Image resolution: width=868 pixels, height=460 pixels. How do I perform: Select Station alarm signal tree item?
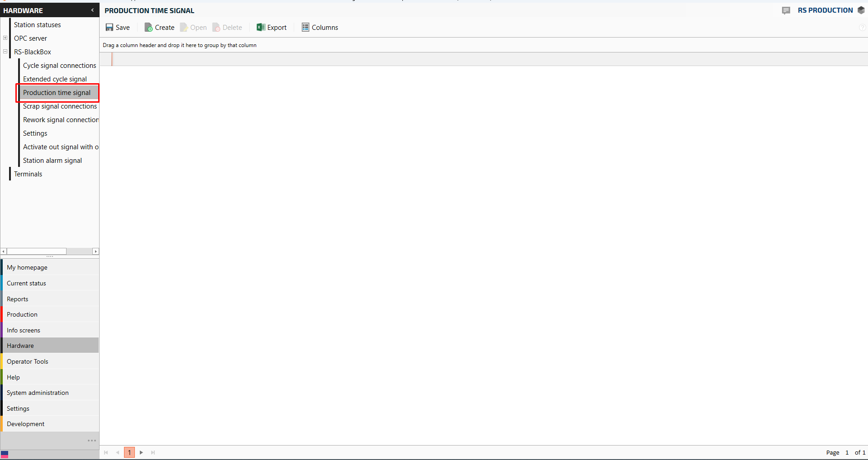(52, 161)
